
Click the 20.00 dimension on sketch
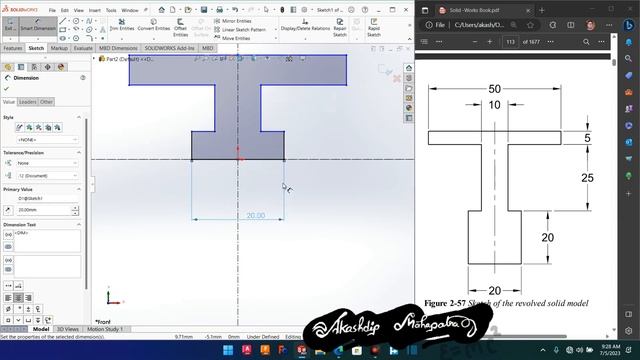click(x=256, y=215)
